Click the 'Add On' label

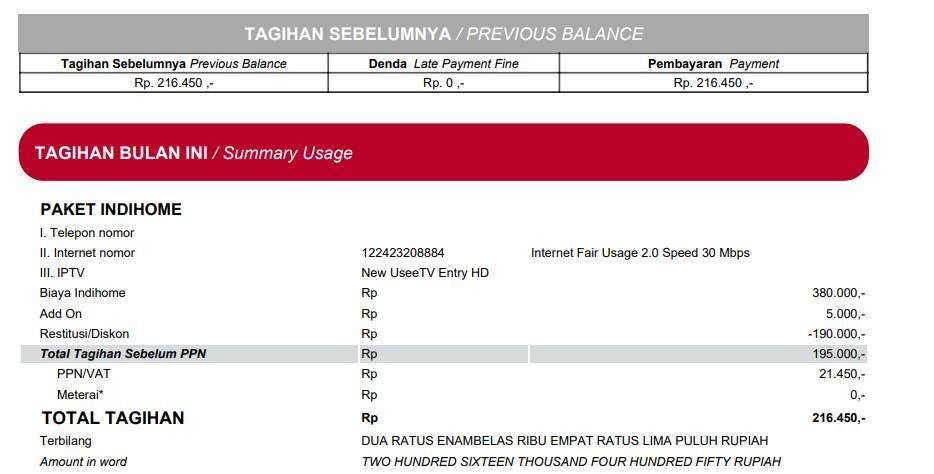[x=61, y=314]
